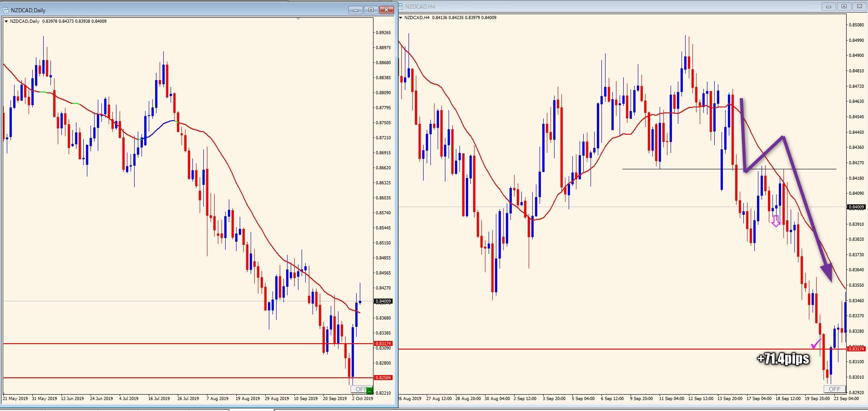The width and height of the screenshot is (868, 411).
Task: Click the NZDCAD,H4 window chart icon
Action: point(401,6)
